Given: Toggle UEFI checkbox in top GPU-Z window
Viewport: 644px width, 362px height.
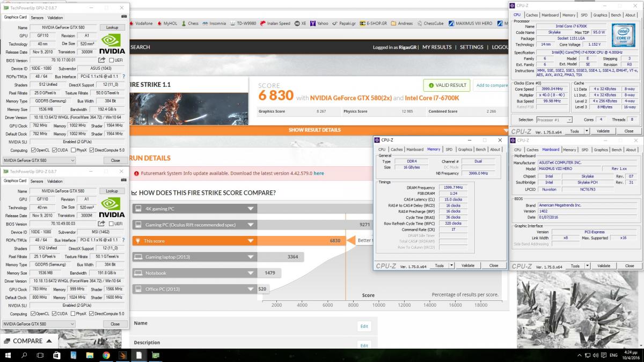Looking at the screenshot, I should pyautogui.click(x=112, y=60).
